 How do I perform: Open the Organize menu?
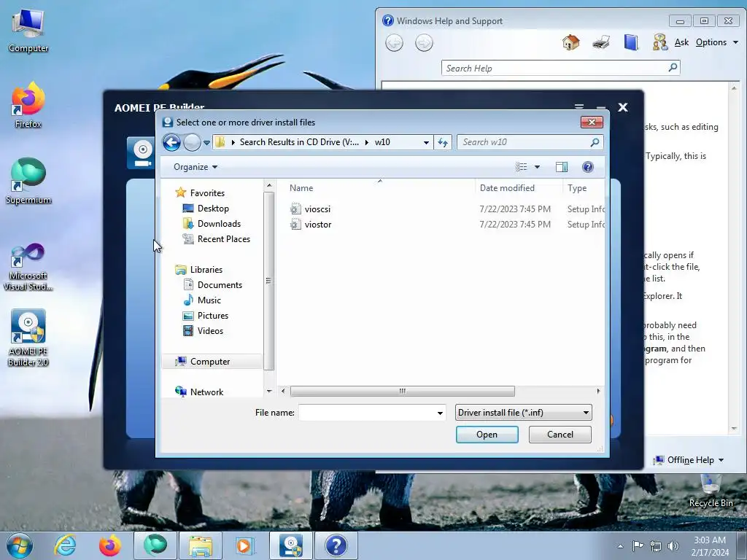(x=196, y=167)
